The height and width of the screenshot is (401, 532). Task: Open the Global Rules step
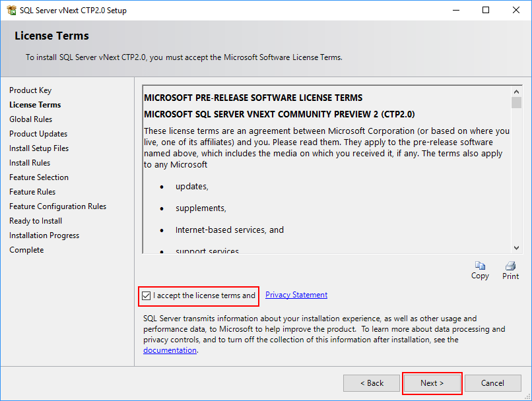click(x=30, y=119)
